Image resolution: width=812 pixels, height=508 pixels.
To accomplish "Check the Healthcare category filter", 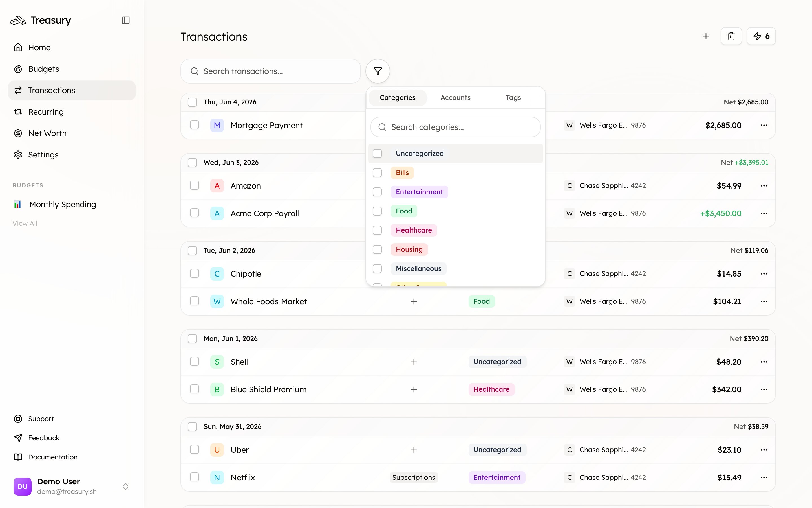I will pos(377,230).
